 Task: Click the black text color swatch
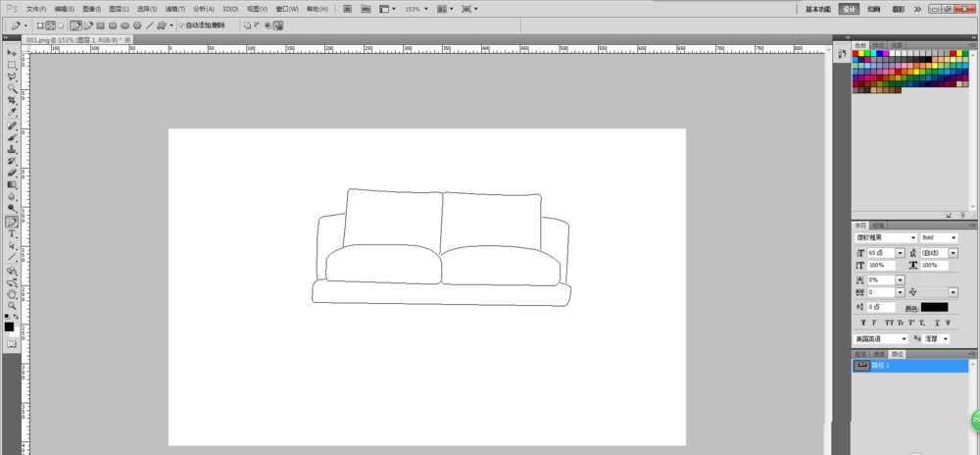pyautogui.click(x=934, y=307)
